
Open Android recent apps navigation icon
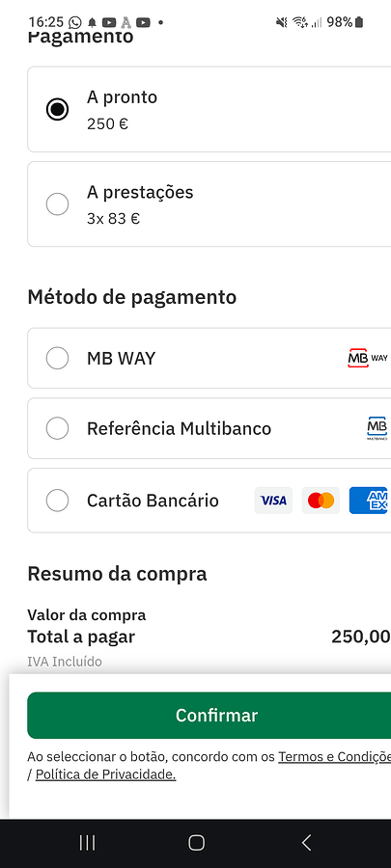coord(87,843)
